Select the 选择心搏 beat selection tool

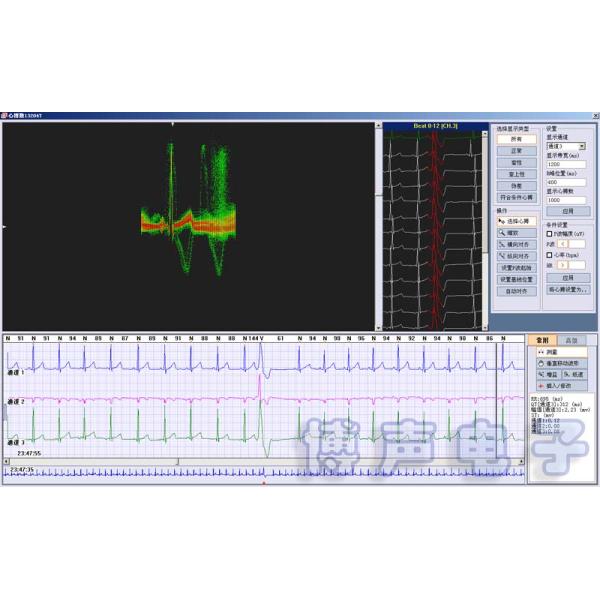[x=516, y=221]
